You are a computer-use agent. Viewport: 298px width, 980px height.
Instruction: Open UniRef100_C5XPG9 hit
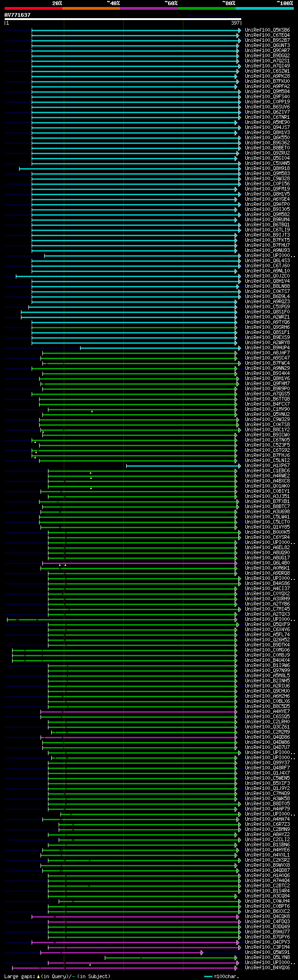click(x=267, y=307)
